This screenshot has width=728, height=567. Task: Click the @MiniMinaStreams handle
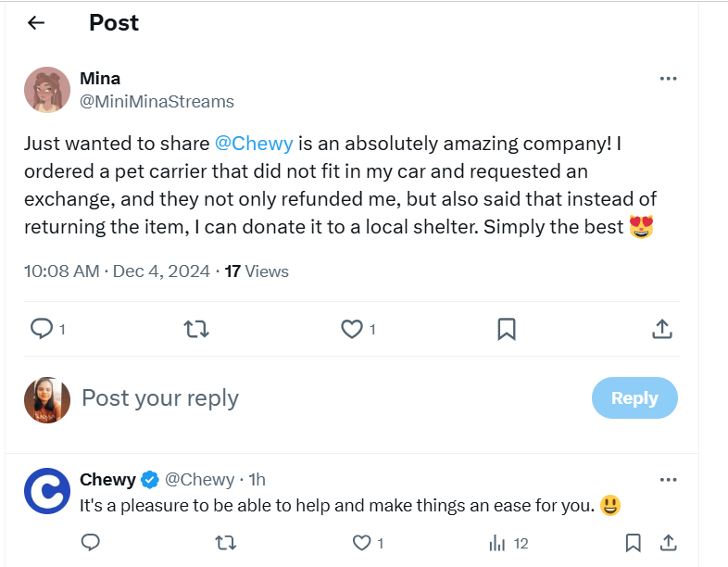coord(157,101)
